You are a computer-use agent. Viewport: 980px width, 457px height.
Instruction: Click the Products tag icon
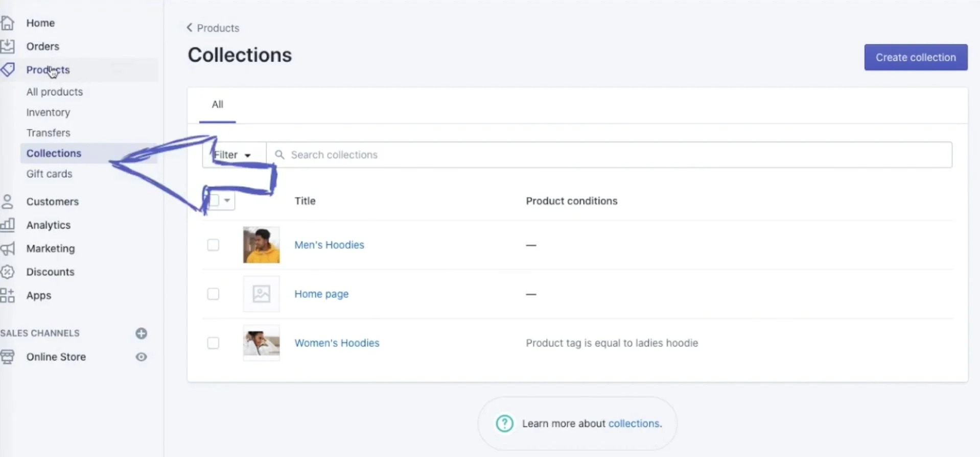pos(8,69)
